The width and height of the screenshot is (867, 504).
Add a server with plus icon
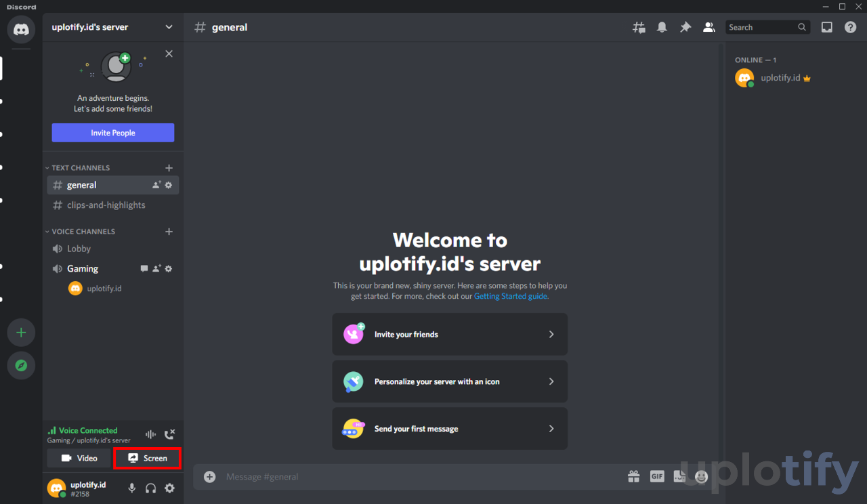21,333
